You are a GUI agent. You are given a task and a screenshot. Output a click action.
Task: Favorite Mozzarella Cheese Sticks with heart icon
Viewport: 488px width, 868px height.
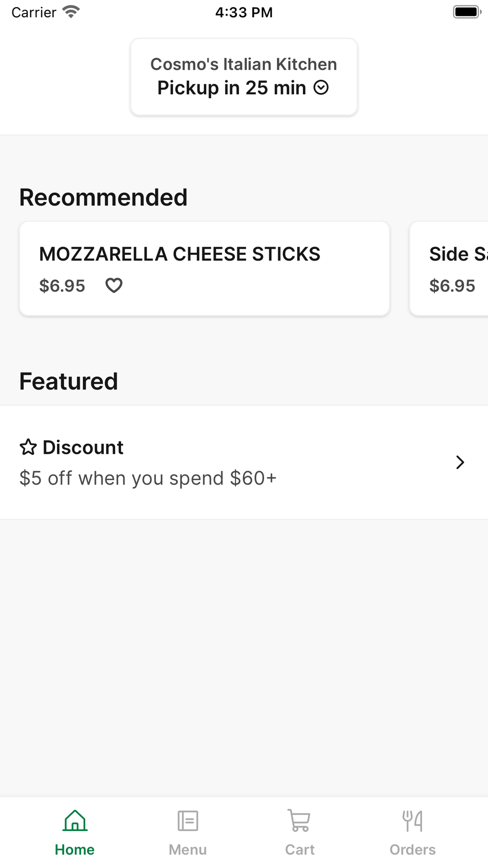coord(114,285)
